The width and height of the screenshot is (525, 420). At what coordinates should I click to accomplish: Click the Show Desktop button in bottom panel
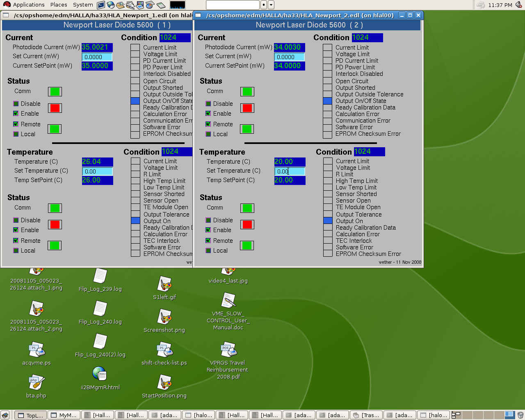point(5,415)
